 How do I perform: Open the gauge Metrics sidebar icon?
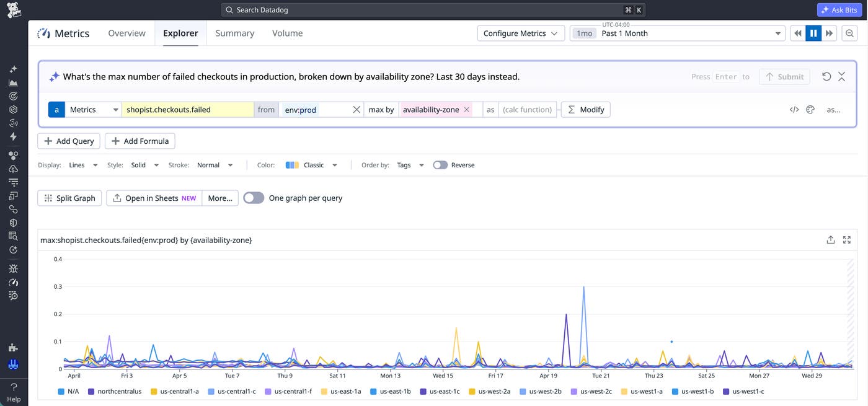[14, 282]
